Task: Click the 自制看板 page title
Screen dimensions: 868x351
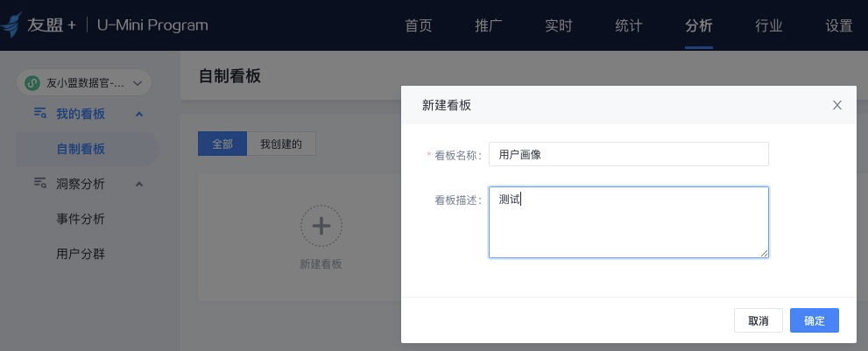Action: tap(229, 76)
